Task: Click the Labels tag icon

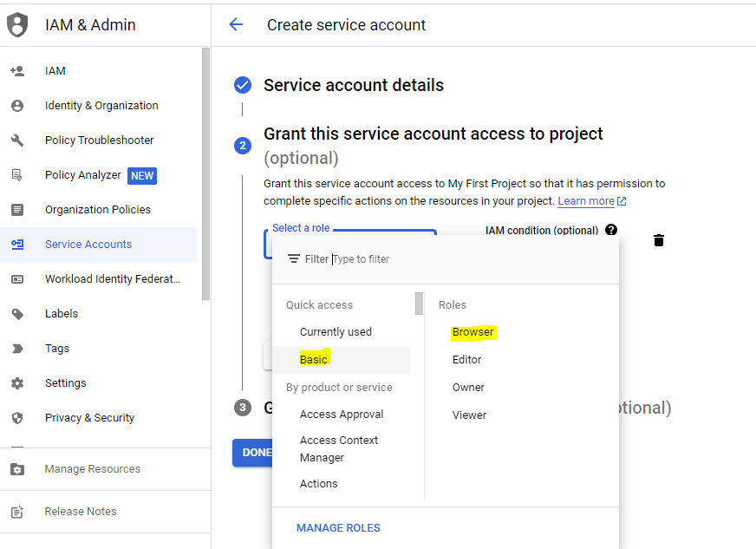Action: tap(17, 314)
